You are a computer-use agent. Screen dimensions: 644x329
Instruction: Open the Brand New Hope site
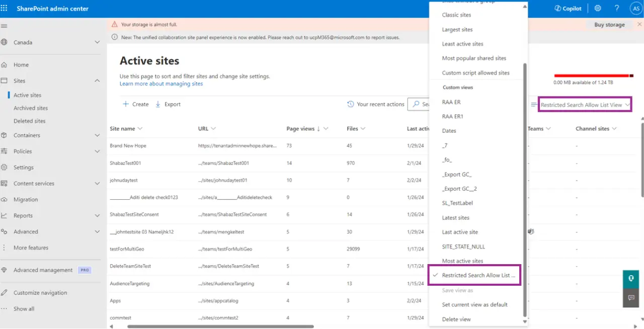(x=128, y=146)
